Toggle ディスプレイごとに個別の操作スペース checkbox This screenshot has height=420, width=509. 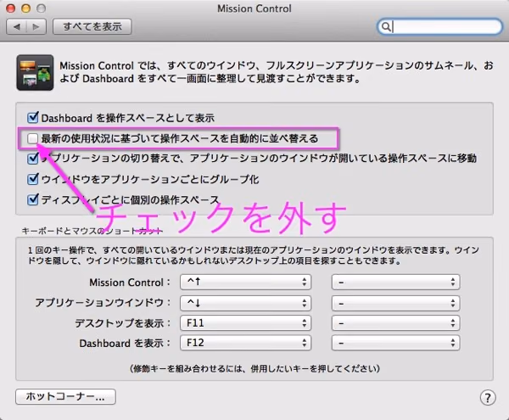33,199
